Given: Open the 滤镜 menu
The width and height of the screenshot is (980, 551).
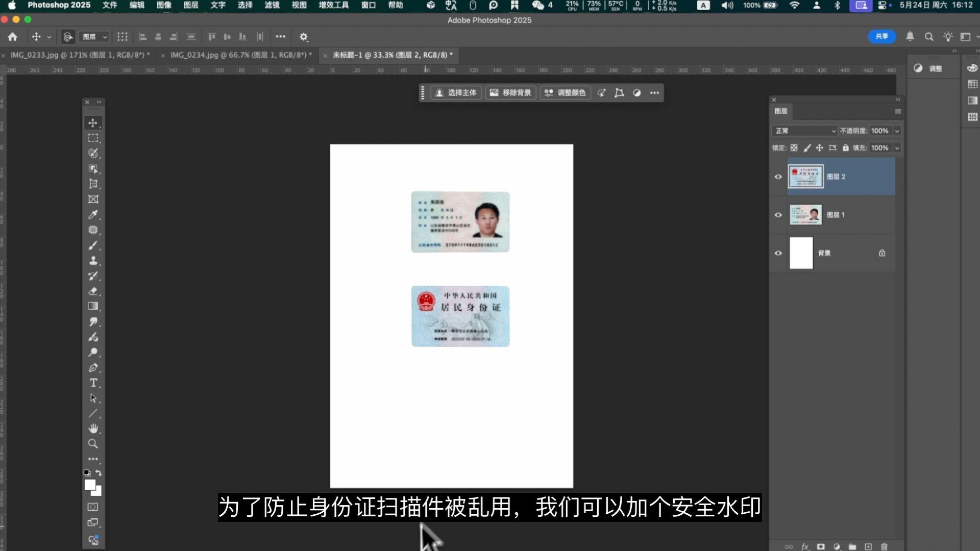Looking at the screenshot, I should coord(272,5).
